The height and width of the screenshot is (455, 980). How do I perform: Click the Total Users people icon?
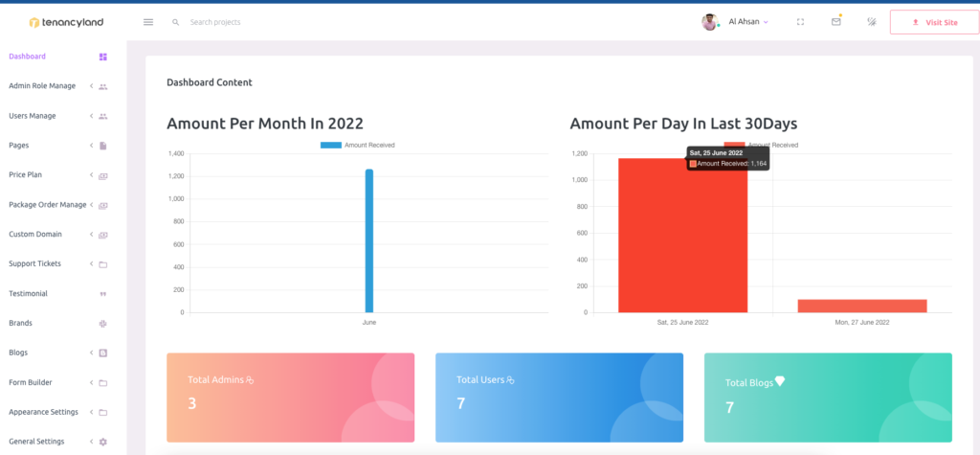pos(510,380)
